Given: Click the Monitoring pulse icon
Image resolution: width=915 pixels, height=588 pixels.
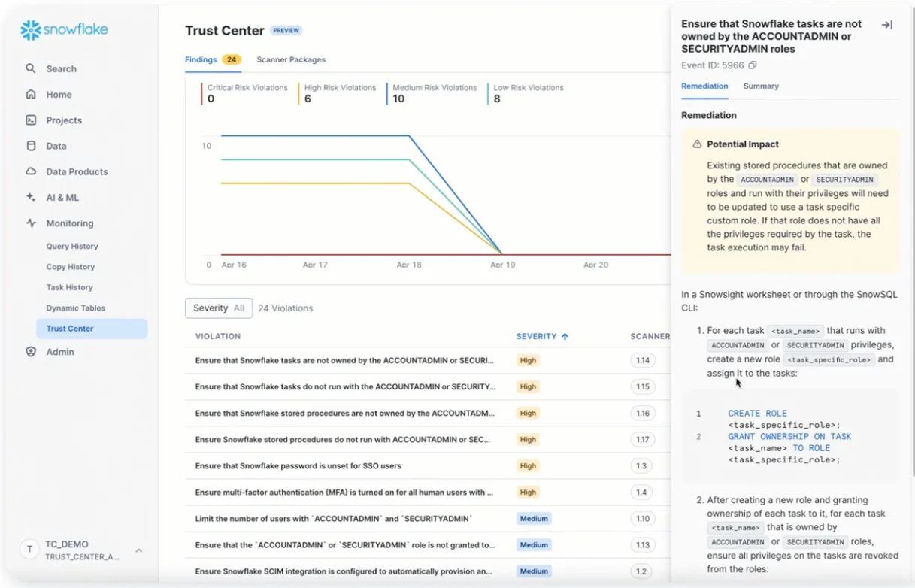Looking at the screenshot, I should tap(31, 223).
